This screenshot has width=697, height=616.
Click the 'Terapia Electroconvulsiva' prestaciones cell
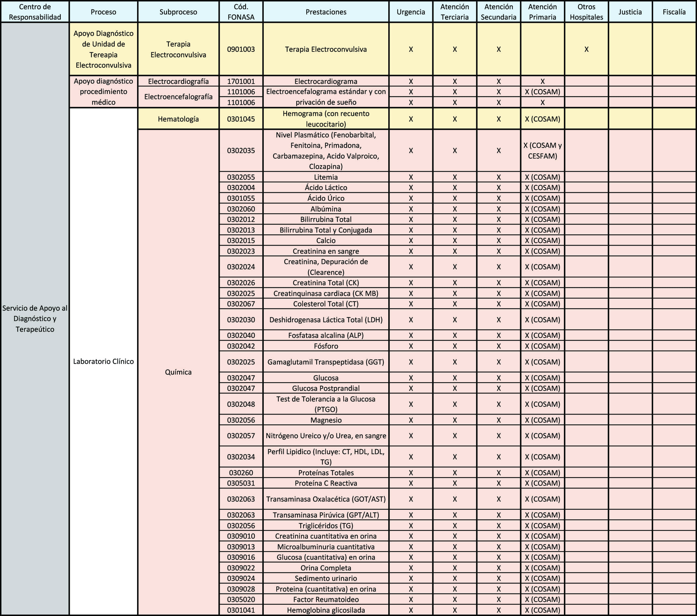[x=326, y=49]
